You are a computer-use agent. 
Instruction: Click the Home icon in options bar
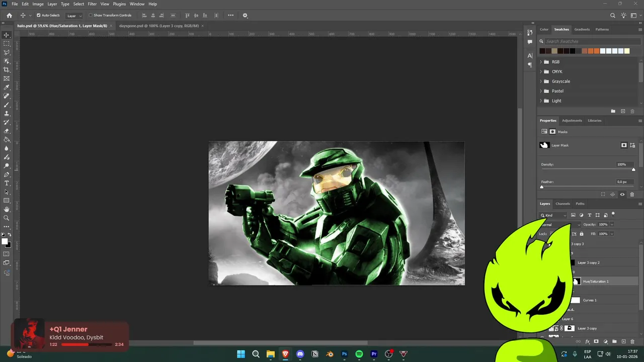click(x=9, y=16)
